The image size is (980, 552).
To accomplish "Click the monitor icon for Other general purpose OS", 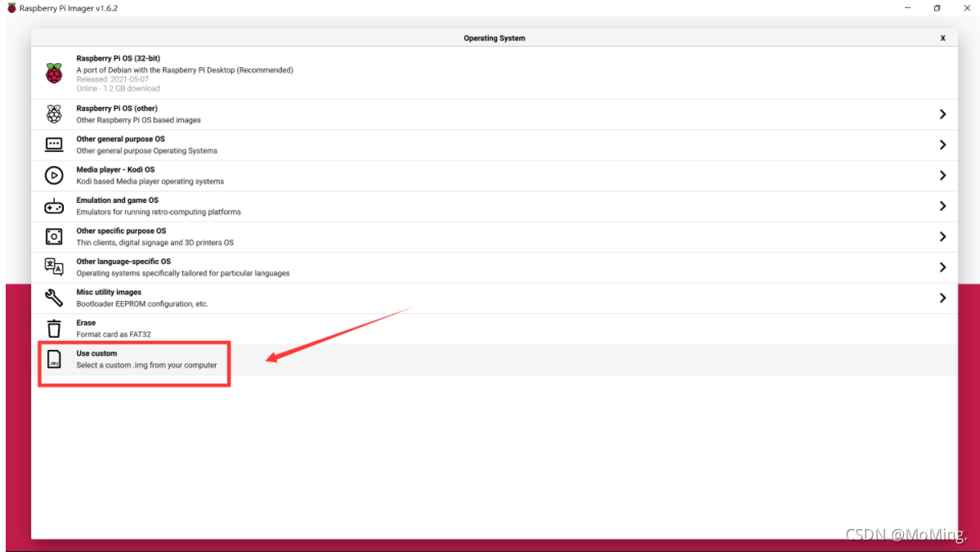I will coord(55,145).
